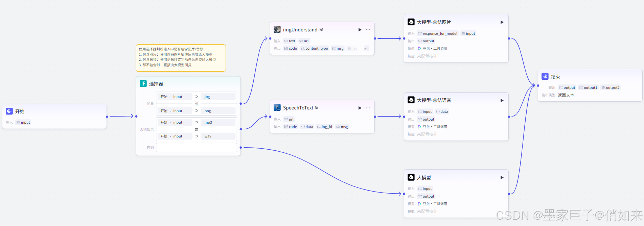Image resolution: width=644 pixels, height=226 pixels.
Task: Click the output2 tag in 结束 node
Action: (611, 87)
